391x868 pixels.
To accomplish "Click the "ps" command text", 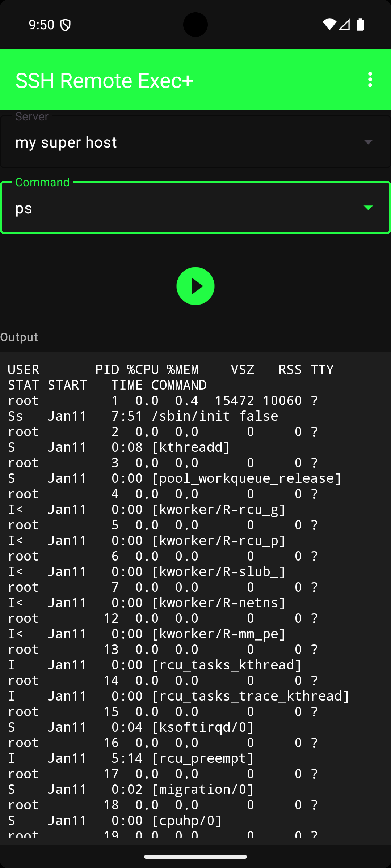I will (24, 208).
